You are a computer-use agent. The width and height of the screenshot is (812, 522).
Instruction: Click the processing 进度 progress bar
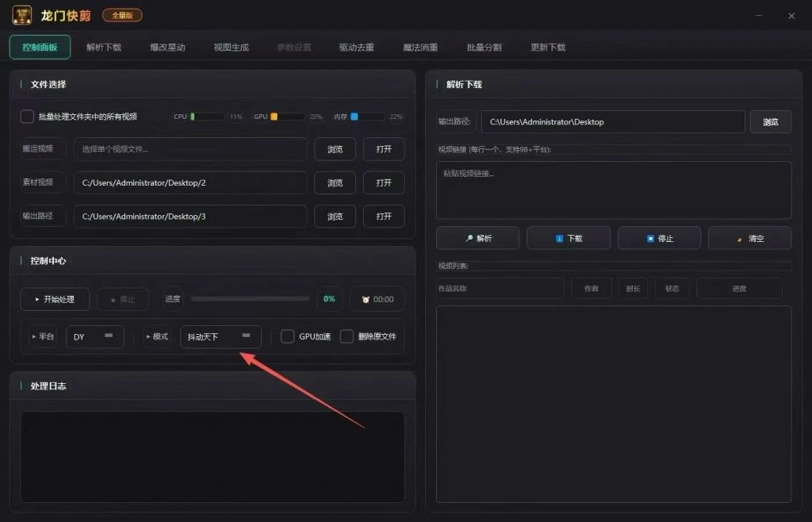[250, 299]
